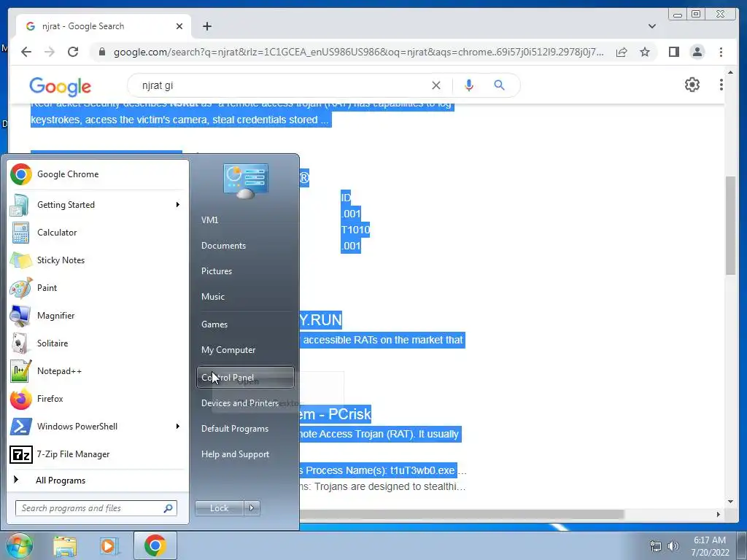This screenshot has height=560, width=747.
Task: Open Windows Explorer from taskbar
Action: (65, 545)
